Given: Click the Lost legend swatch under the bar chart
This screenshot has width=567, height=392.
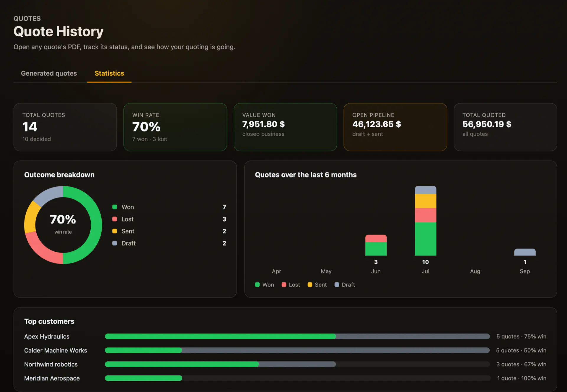Looking at the screenshot, I should (284, 285).
